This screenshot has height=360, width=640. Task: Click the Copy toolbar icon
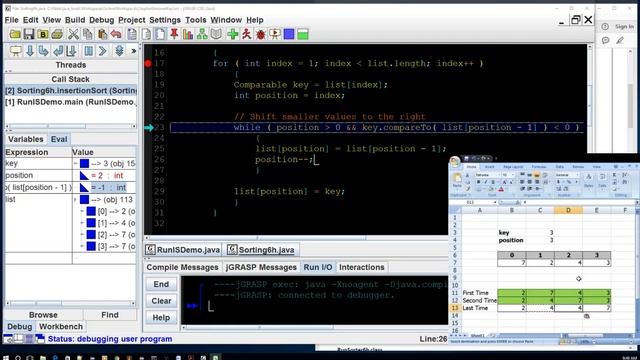[88, 34]
